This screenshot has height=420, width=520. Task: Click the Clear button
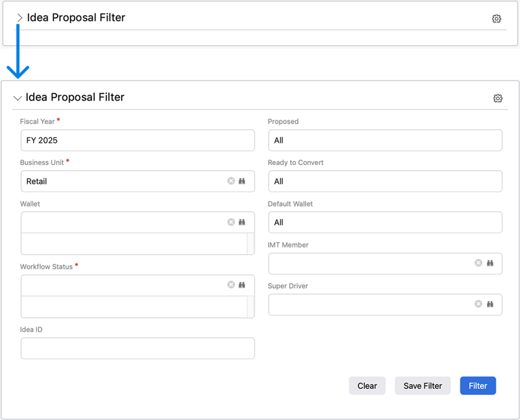[367, 386]
